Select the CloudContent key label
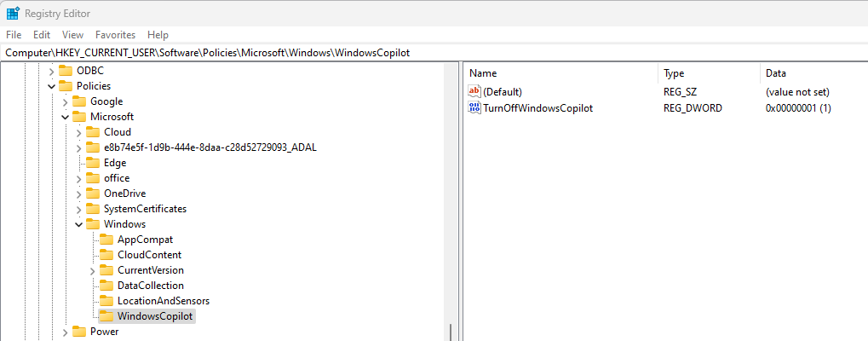This screenshot has height=341, width=868. click(x=149, y=255)
